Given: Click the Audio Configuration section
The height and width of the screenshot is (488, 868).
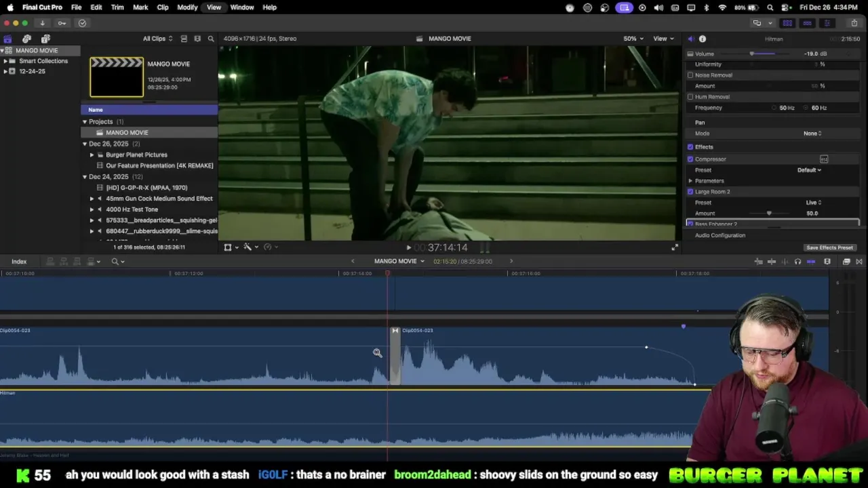Looking at the screenshot, I should (x=720, y=235).
